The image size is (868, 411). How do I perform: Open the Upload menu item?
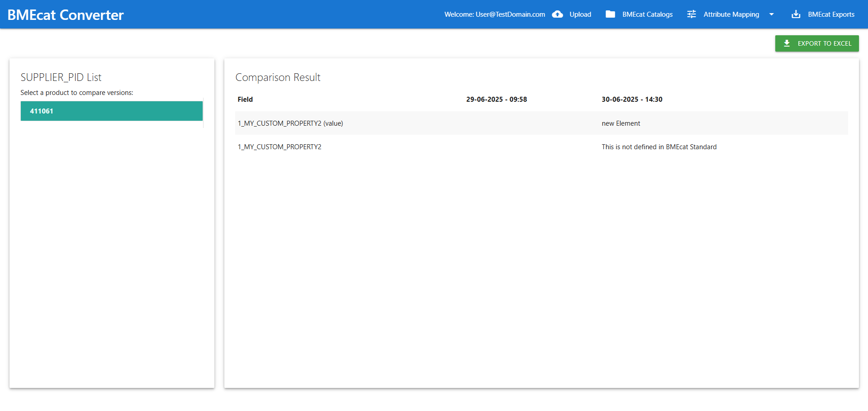tap(580, 14)
